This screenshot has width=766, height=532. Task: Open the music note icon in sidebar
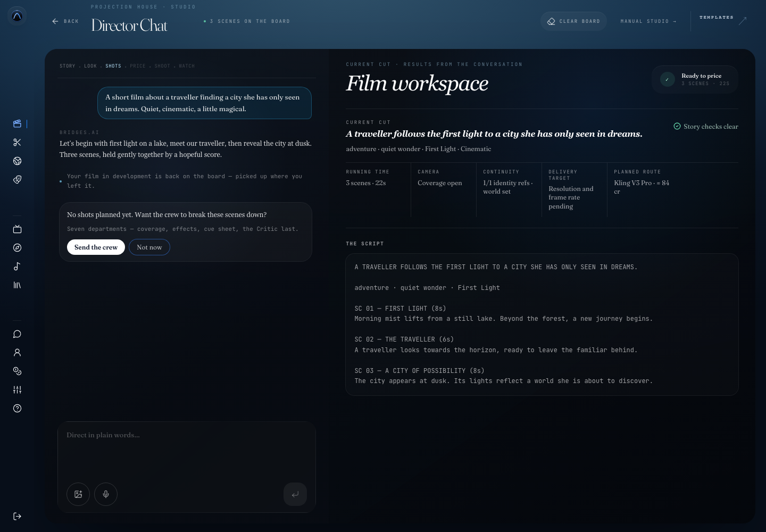click(17, 267)
